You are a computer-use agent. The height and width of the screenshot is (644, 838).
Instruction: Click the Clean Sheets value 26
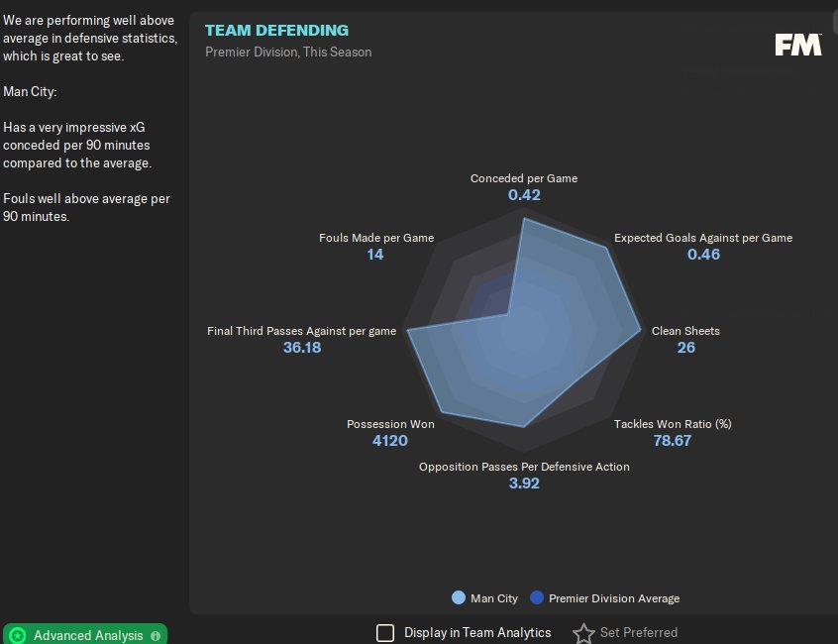[x=686, y=348]
